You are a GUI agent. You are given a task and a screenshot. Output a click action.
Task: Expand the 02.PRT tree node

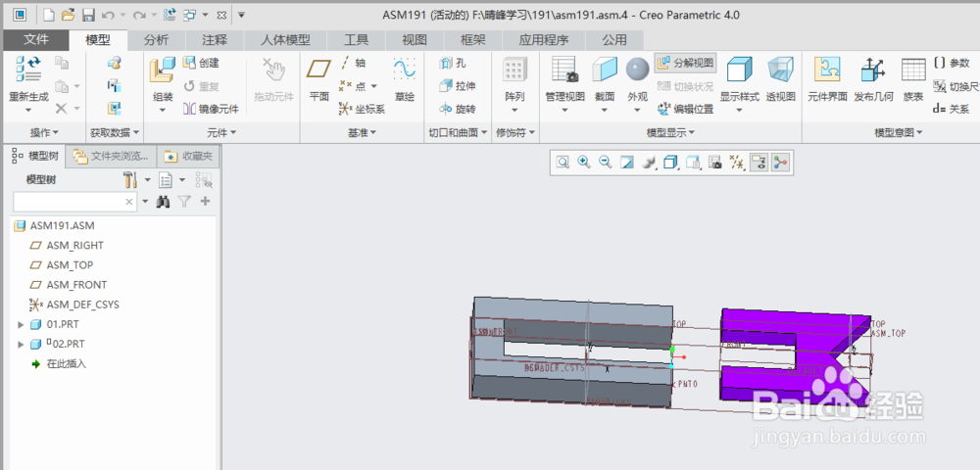pos(21,345)
